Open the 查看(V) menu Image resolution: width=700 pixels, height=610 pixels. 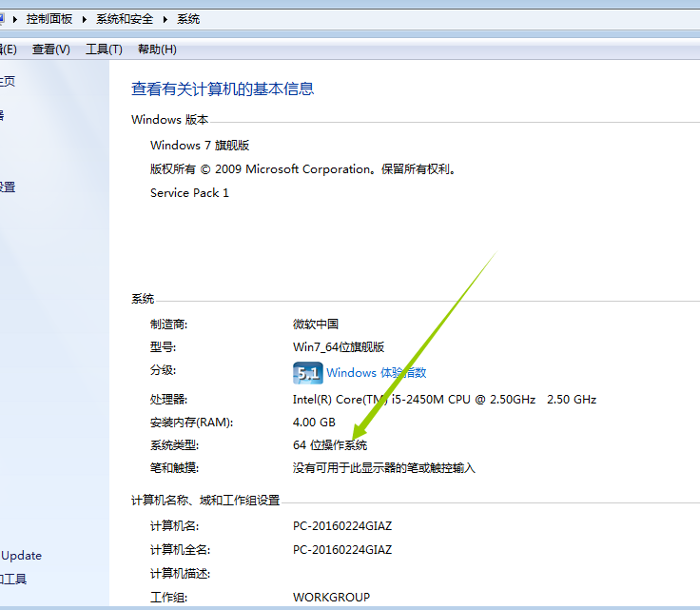51,49
